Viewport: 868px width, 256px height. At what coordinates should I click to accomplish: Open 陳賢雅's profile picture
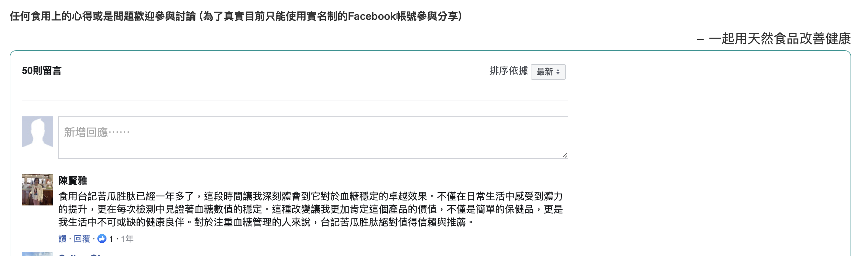(x=38, y=190)
